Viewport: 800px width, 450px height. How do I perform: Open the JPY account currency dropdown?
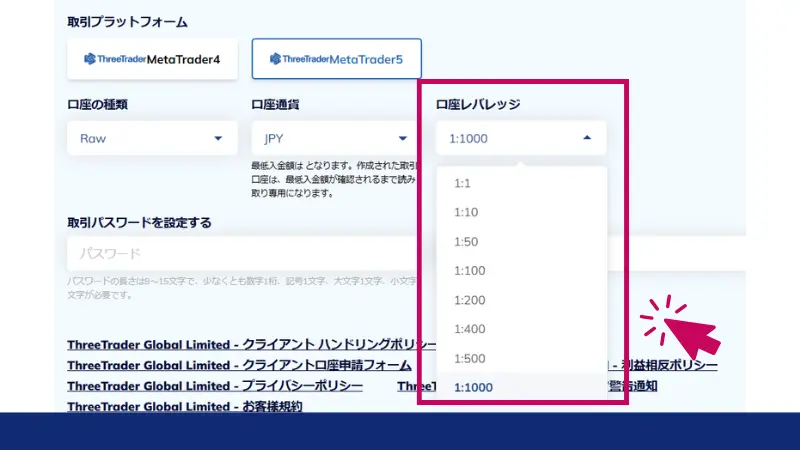(x=334, y=138)
